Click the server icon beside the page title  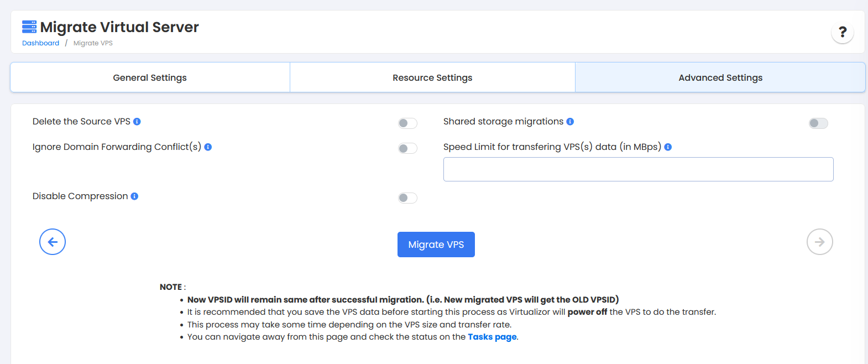point(29,27)
